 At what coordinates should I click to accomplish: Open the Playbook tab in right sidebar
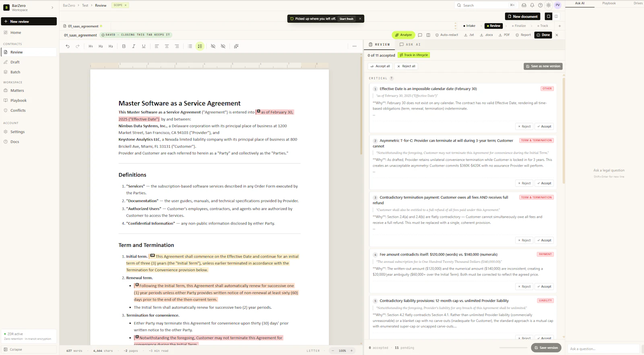pyautogui.click(x=609, y=3)
